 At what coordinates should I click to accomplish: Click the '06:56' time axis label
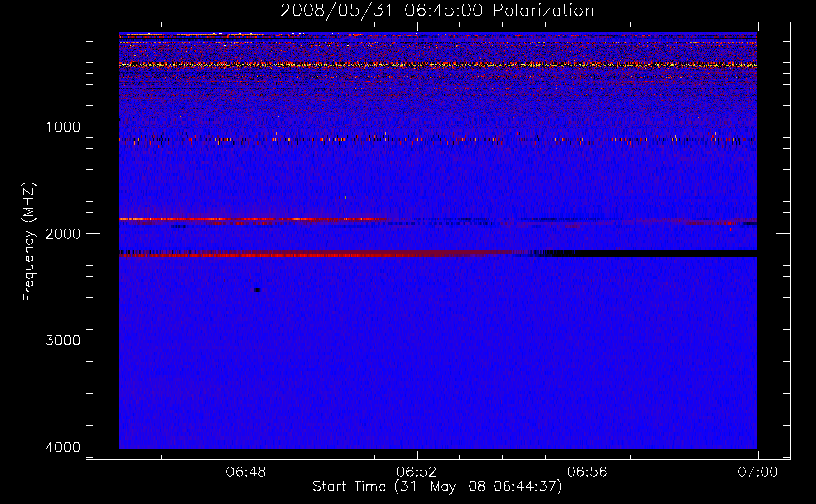(587, 472)
